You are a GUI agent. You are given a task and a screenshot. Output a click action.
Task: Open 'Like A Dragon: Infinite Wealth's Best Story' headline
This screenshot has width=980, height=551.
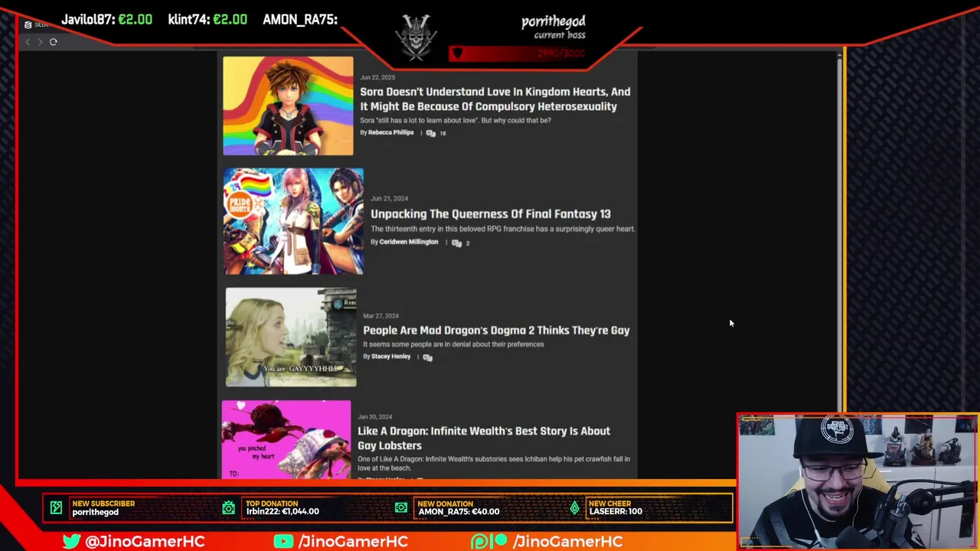point(484,438)
